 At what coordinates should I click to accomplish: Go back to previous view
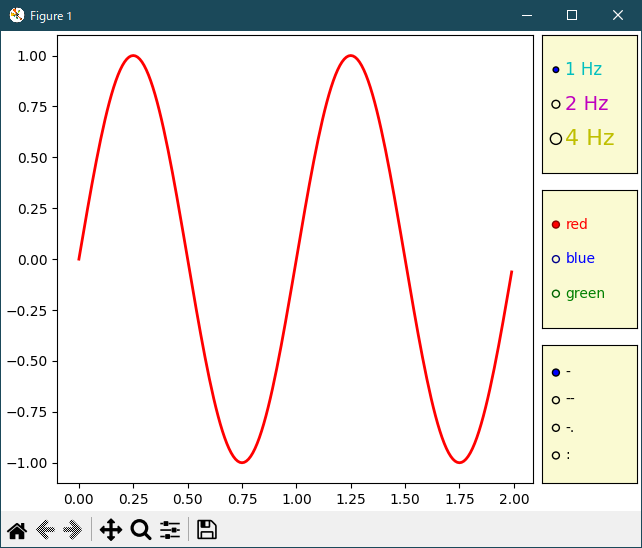click(x=45, y=531)
